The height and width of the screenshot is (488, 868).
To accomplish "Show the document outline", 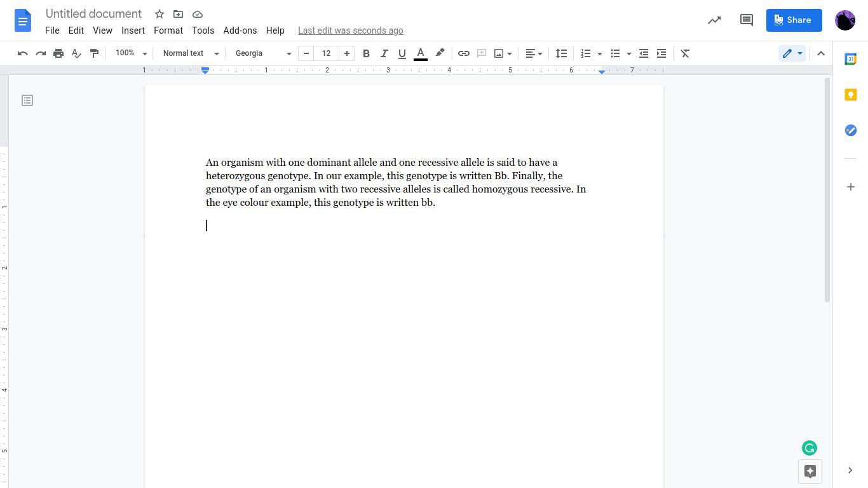I will click(27, 100).
